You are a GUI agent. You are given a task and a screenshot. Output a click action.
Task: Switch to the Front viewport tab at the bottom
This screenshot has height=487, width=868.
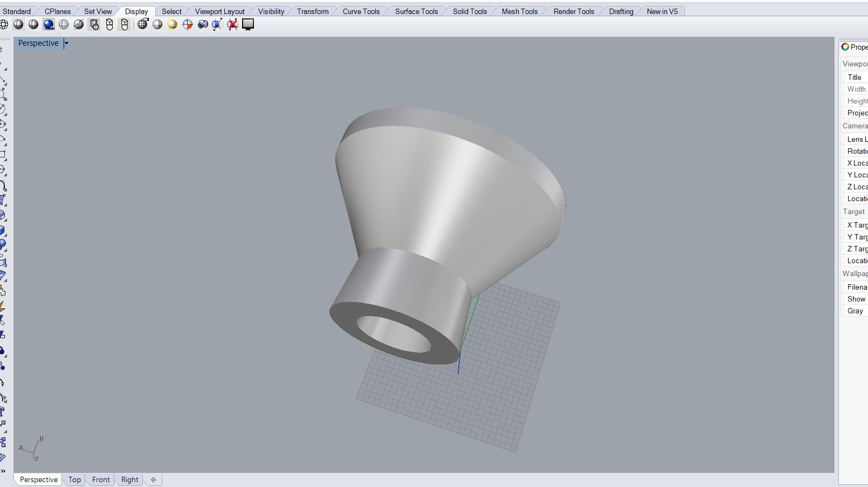tap(101, 479)
